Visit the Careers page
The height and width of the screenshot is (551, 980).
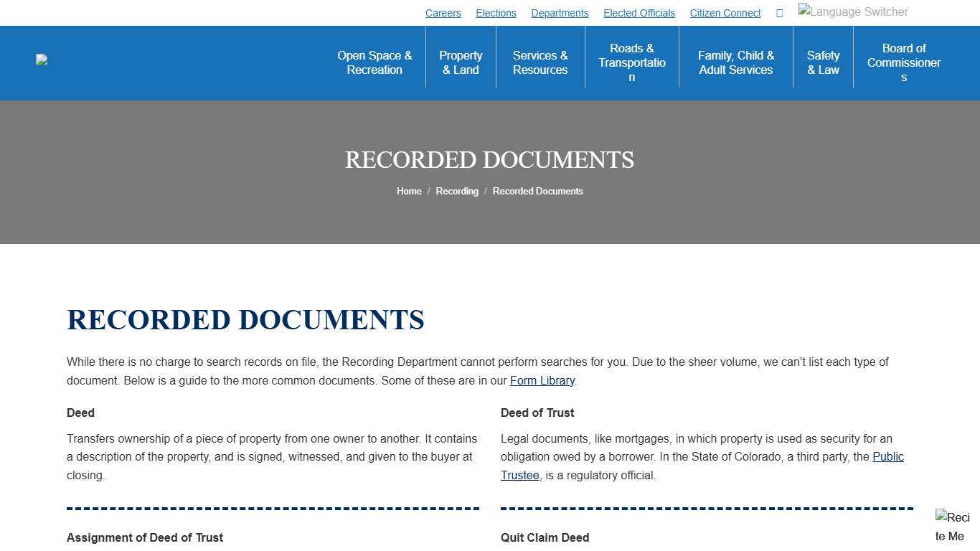(443, 12)
